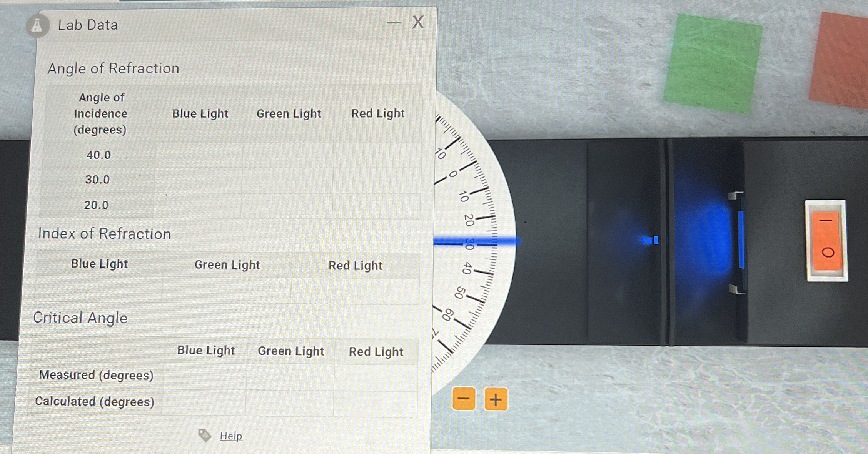Click the orange minus zoom button
The image size is (868, 454).
point(464,399)
